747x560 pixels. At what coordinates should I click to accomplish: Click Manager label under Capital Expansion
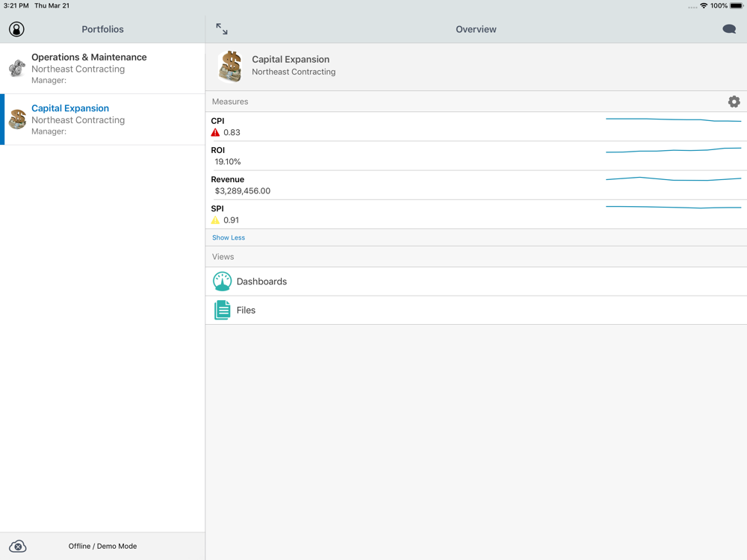49,131
